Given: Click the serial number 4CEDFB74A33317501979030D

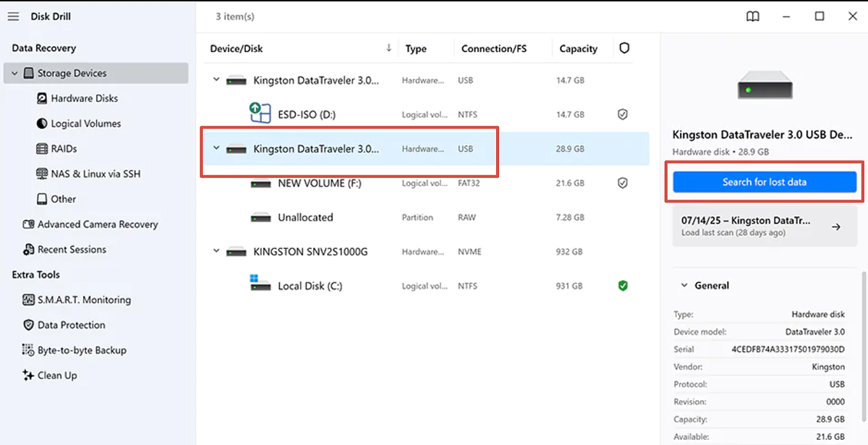Looking at the screenshot, I should click(788, 349).
